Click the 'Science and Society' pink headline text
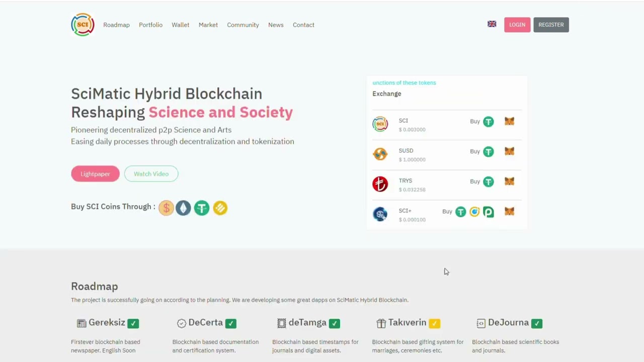 click(220, 112)
